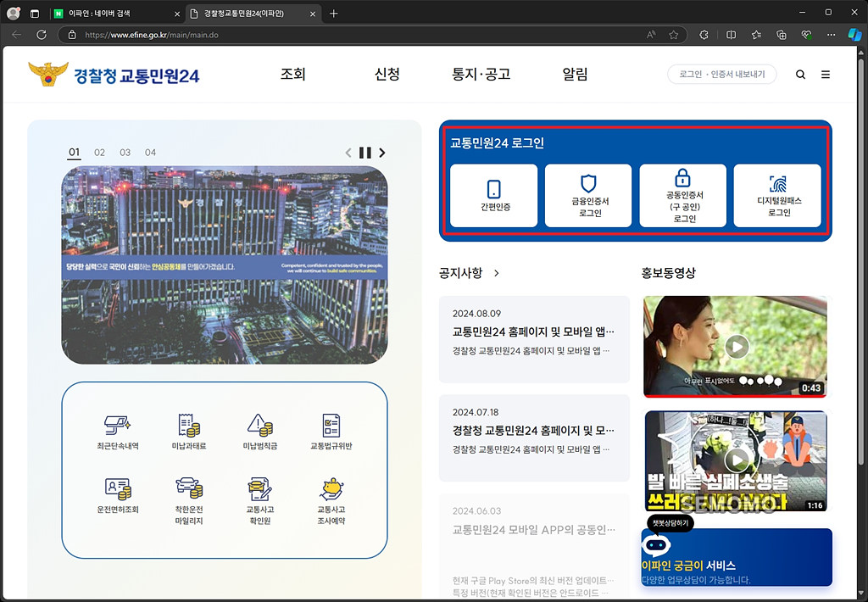868x602 pixels.
Task: Open the 통지·공고 menu
Action: point(481,75)
